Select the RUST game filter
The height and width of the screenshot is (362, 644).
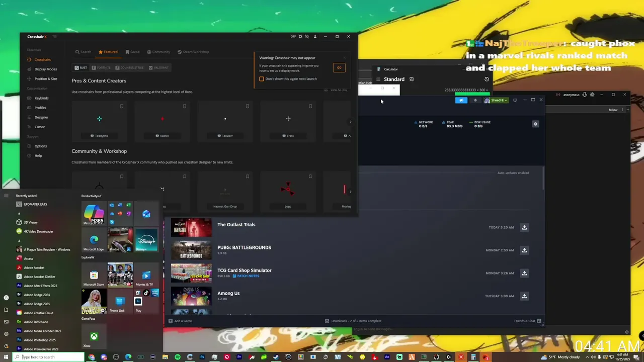pyautogui.click(x=80, y=67)
